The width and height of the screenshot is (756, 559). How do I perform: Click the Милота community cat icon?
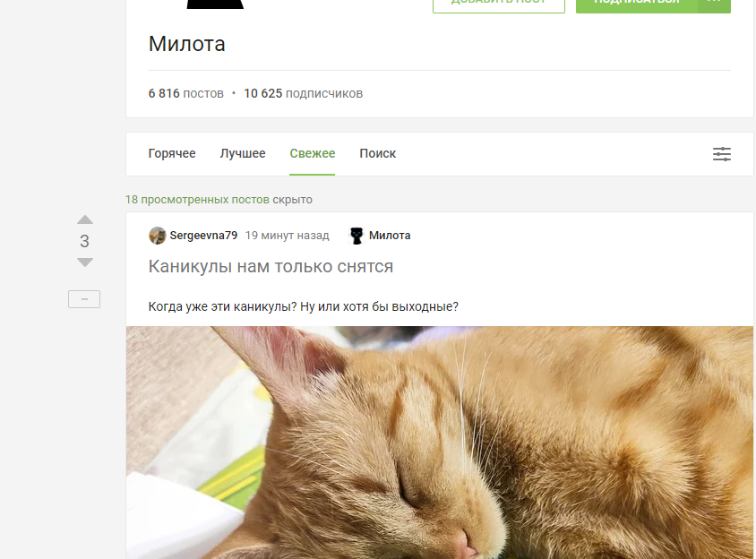click(x=357, y=236)
